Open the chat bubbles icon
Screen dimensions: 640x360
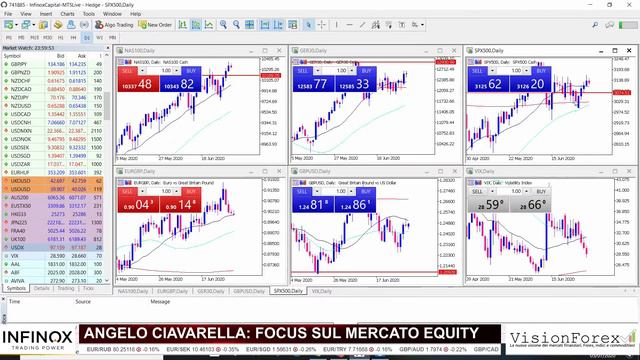tap(610, 25)
